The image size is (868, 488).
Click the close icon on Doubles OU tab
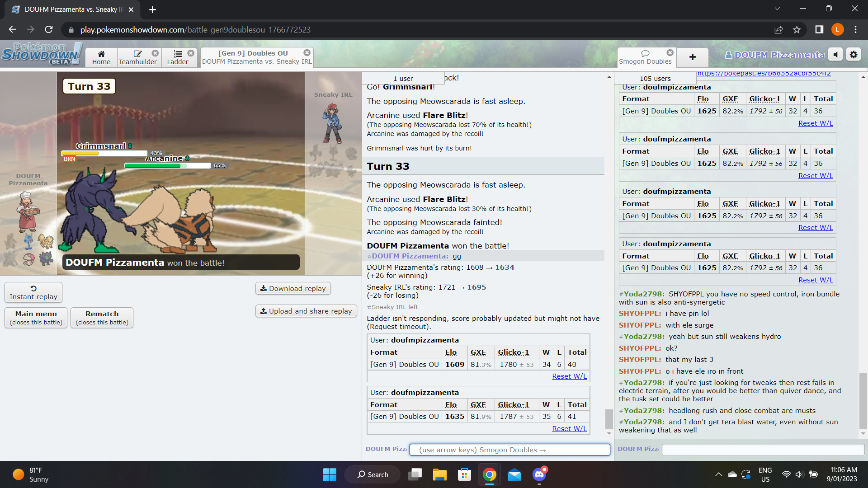click(307, 52)
